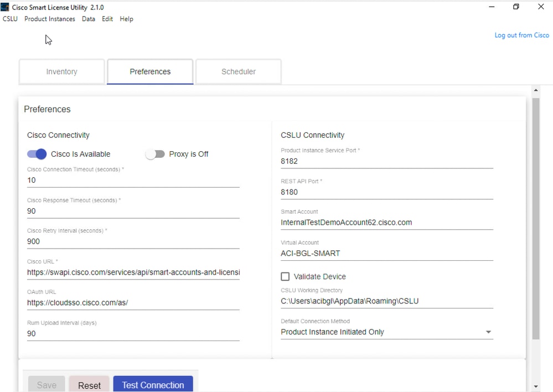Screen dimensions: 553x392
Task: Click the CSLU Connectivity section heading
Action: 312,135
